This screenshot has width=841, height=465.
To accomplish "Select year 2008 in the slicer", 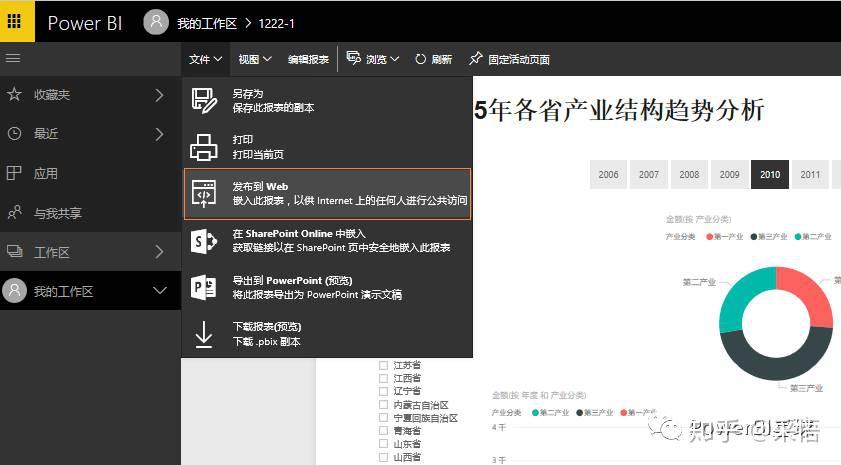I will 689,174.
